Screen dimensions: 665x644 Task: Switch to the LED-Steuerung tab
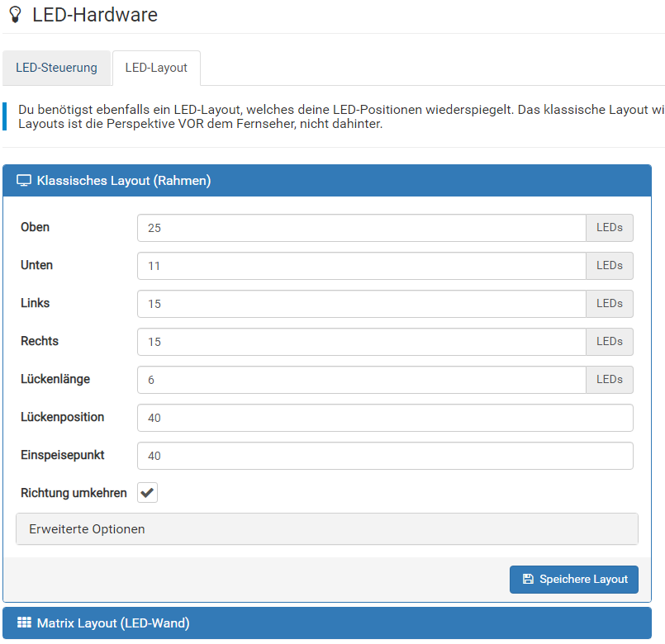click(56, 68)
